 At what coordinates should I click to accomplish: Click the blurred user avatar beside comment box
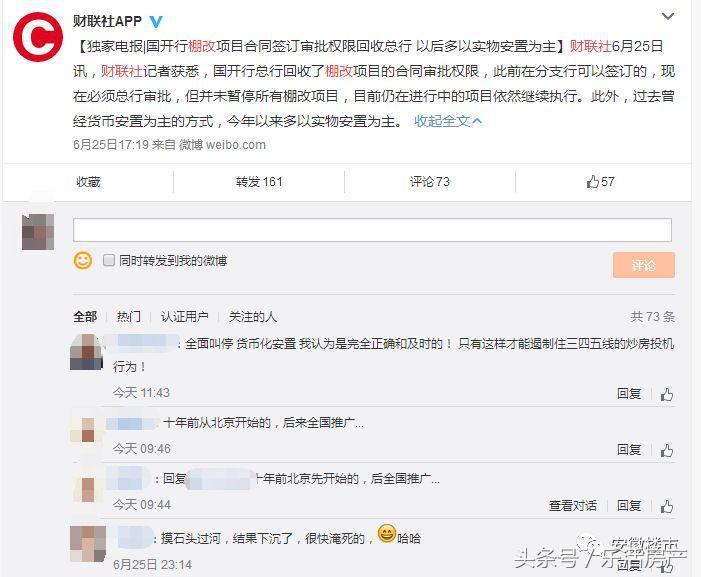38,232
